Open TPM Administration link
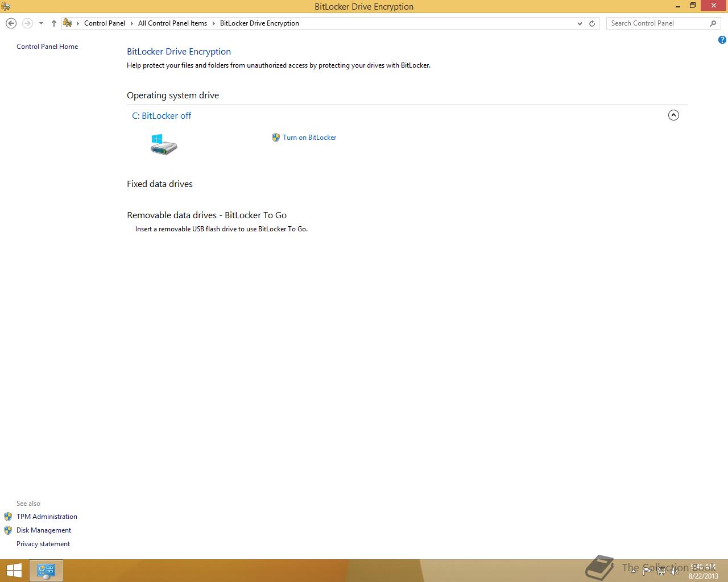Viewport: 728px width, 582px height. click(x=47, y=517)
